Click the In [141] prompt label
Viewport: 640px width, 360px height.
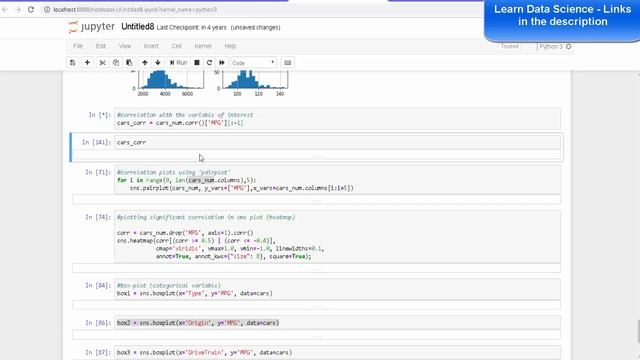[96, 142]
